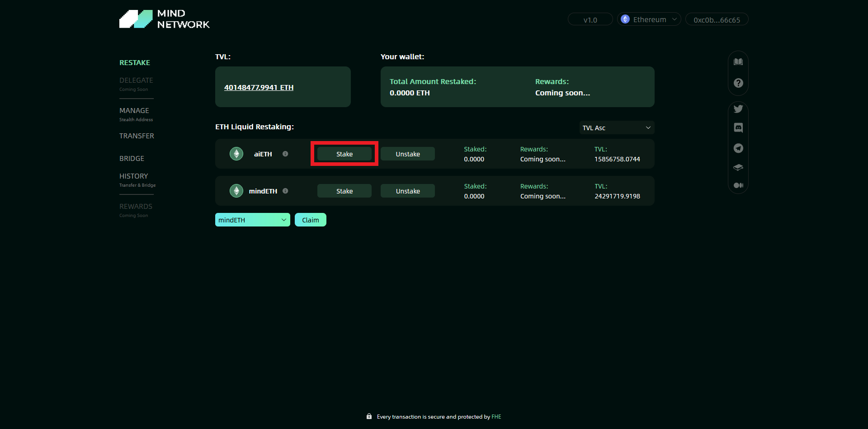Viewport: 868px width, 429px height.
Task: Open the TVL Asc sort dropdown
Action: click(616, 128)
